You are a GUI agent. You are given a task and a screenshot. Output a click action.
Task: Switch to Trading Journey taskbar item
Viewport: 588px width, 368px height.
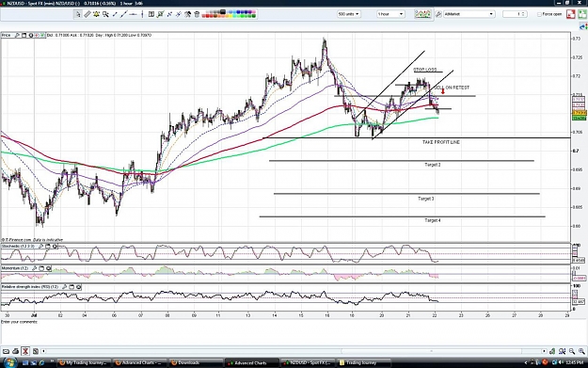pos(363,362)
